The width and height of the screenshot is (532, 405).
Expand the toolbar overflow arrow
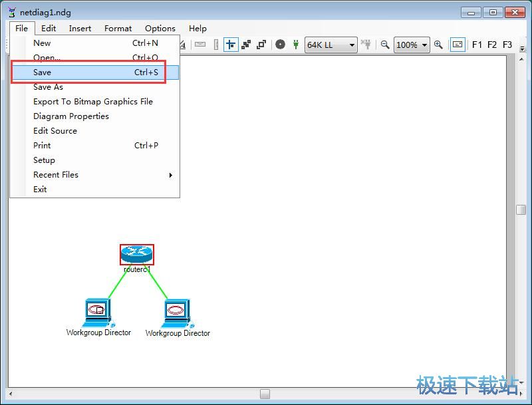click(522, 49)
